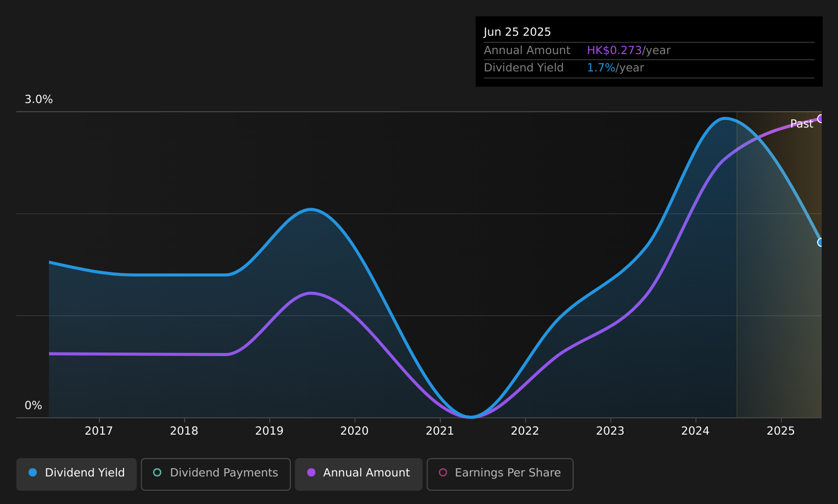Toggle the Annual Amount legend button
This screenshot has height=504, width=838.
(359, 474)
